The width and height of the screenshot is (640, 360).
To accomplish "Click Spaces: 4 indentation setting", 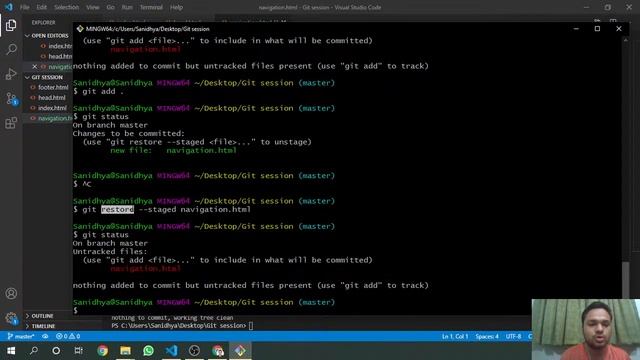I will [487, 336].
